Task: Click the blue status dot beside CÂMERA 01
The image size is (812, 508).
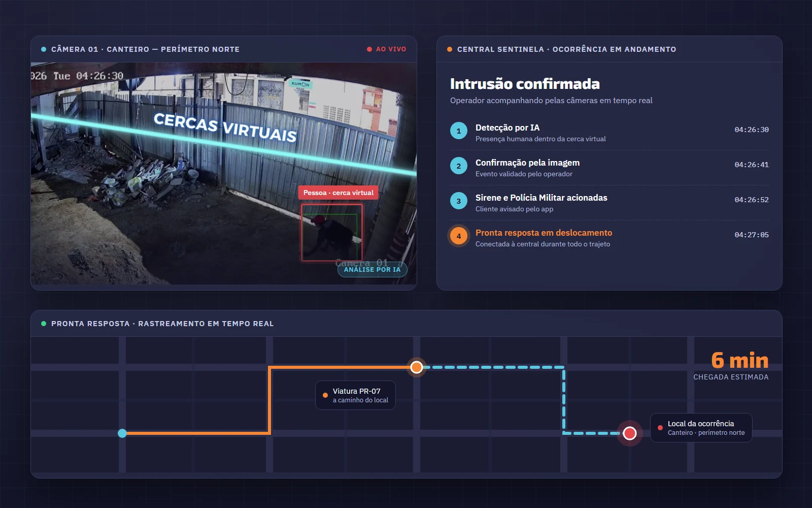Action: coord(44,49)
